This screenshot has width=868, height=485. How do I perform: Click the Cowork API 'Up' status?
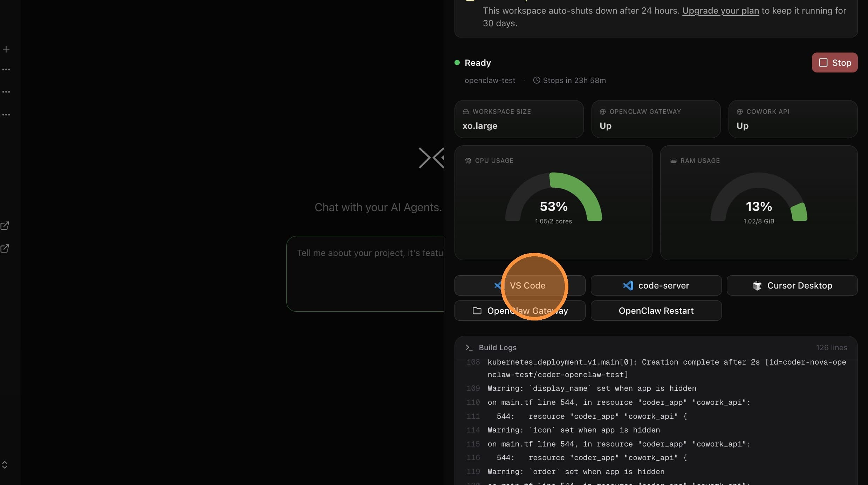742,126
